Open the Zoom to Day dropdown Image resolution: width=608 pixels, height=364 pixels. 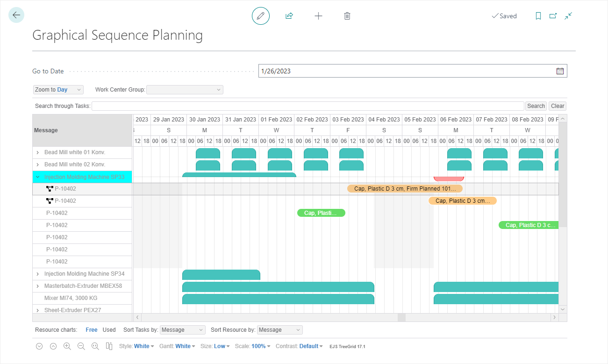click(58, 89)
